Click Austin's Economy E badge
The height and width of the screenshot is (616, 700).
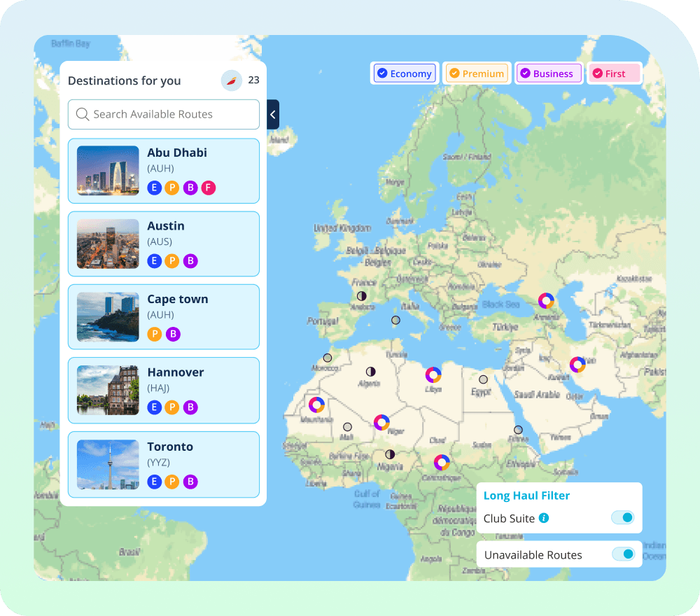click(x=155, y=260)
